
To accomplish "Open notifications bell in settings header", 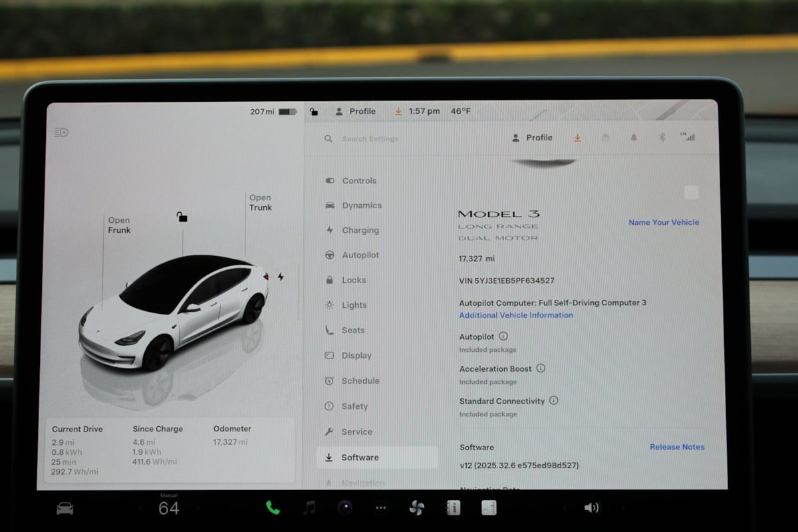I will (634, 138).
